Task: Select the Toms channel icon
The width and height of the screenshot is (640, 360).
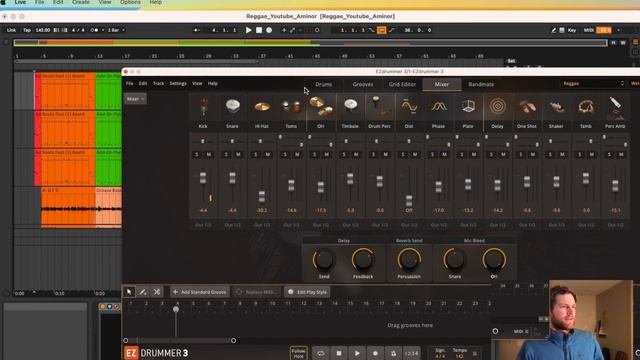Action: click(x=291, y=107)
